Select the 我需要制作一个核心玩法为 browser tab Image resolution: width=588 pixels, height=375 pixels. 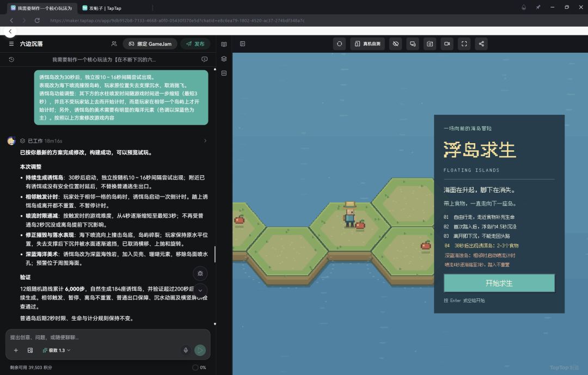[x=41, y=8]
